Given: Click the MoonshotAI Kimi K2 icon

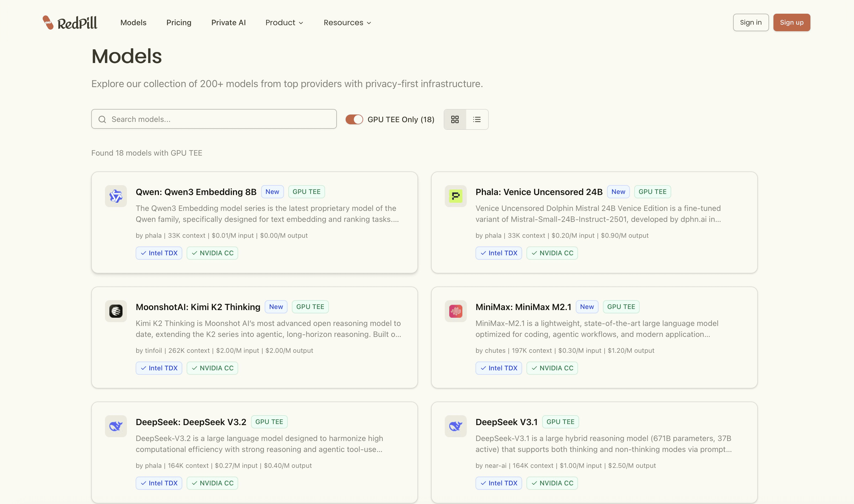Looking at the screenshot, I should [116, 311].
